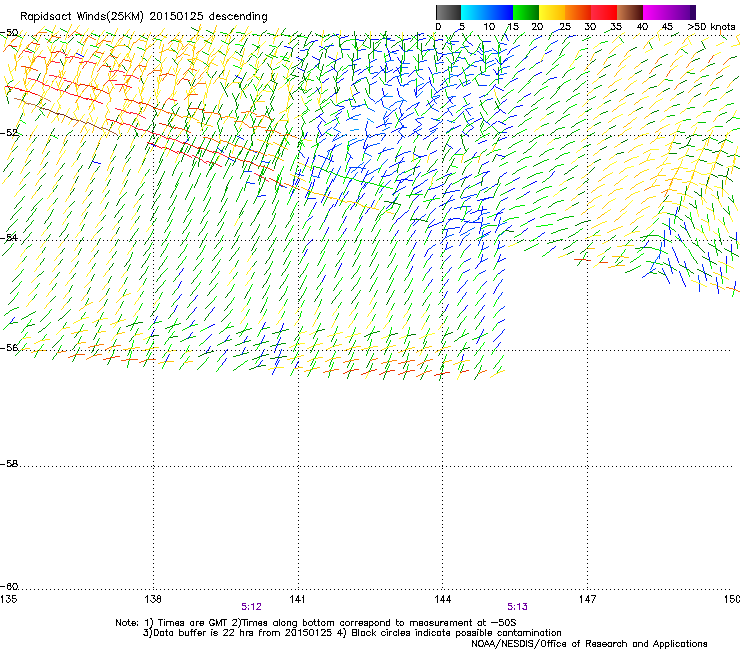Click the '40' legend tick label

click(642, 26)
